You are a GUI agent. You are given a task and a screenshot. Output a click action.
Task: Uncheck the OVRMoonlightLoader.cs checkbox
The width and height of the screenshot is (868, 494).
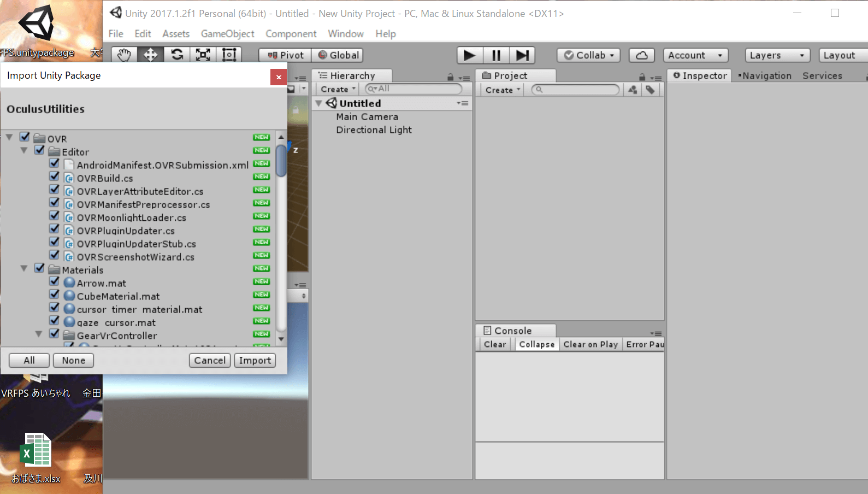[x=54, y=215]
